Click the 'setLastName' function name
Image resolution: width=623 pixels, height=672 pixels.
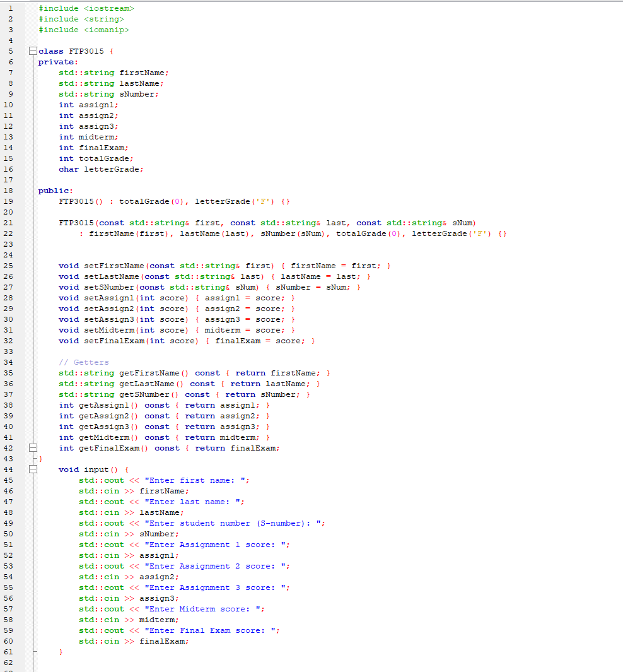(112, 276)
